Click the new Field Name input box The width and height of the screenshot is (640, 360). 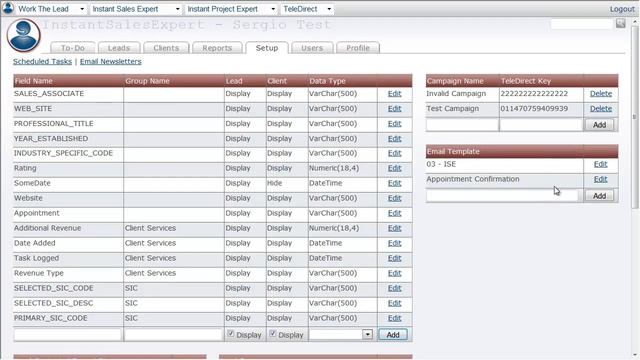click(x=68, y=335)
